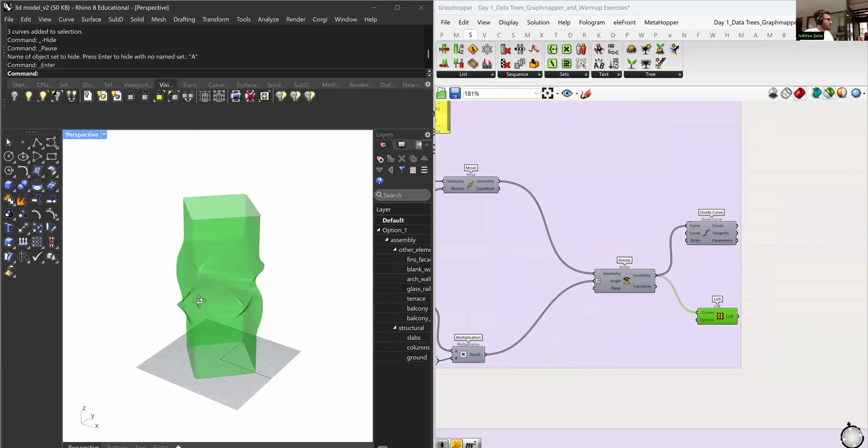Image resolution: width=868 pixels, height=448 pixels.
Task: Open the Fologram menu in Grasshopper
Action: (592, 22)
